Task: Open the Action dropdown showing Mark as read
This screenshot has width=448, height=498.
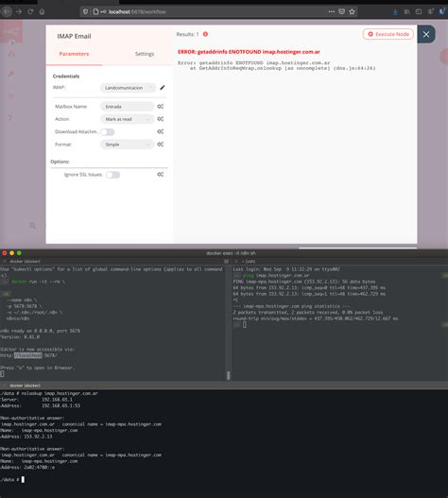Action: pos(127,119)
